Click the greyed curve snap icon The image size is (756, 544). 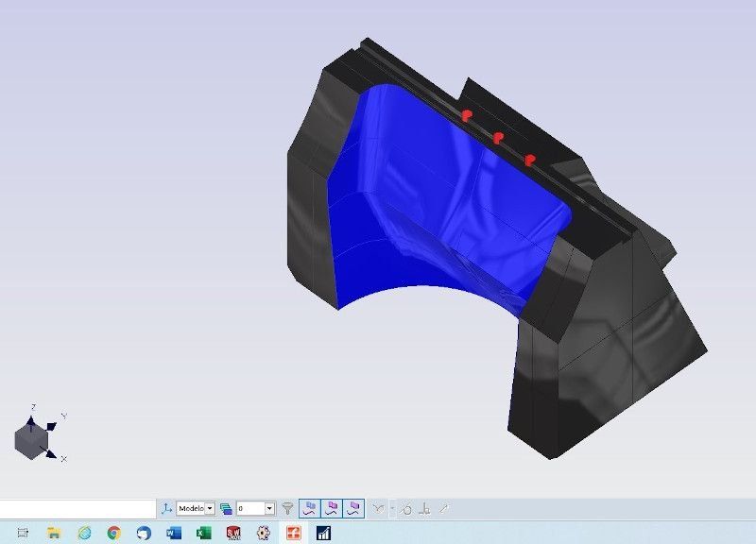pos(378,508)
